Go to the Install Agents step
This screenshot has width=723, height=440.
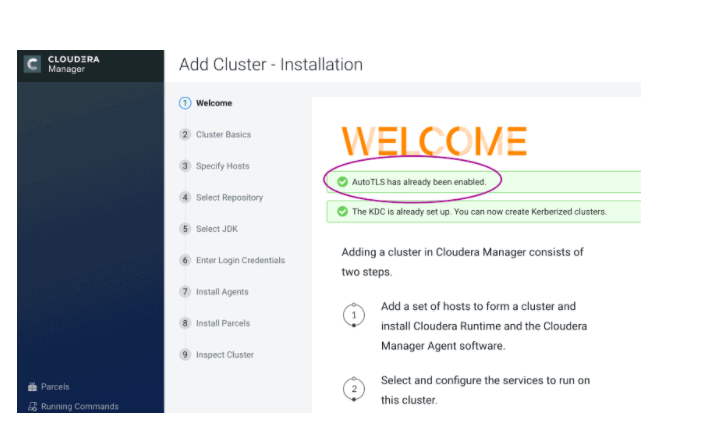222,291
